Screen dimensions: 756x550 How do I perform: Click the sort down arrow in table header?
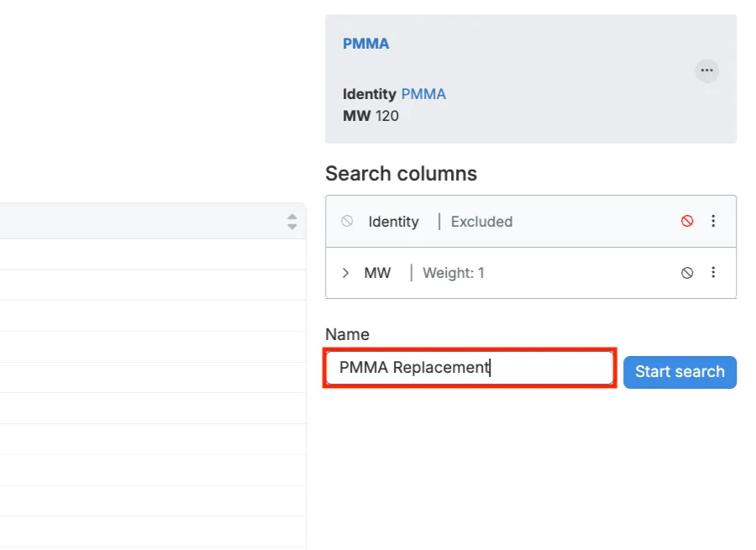click(x=291, y=227)
